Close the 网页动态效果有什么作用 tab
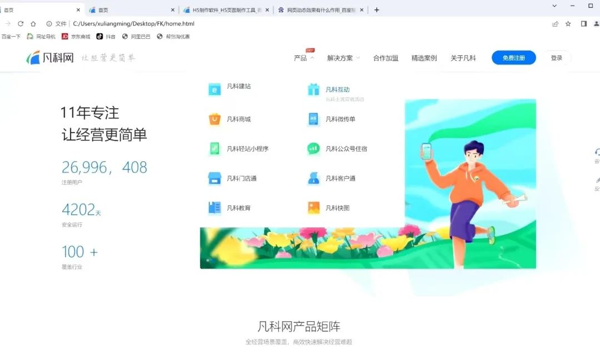The height and width of the screenshot is (364, 600). pos(362,10)
